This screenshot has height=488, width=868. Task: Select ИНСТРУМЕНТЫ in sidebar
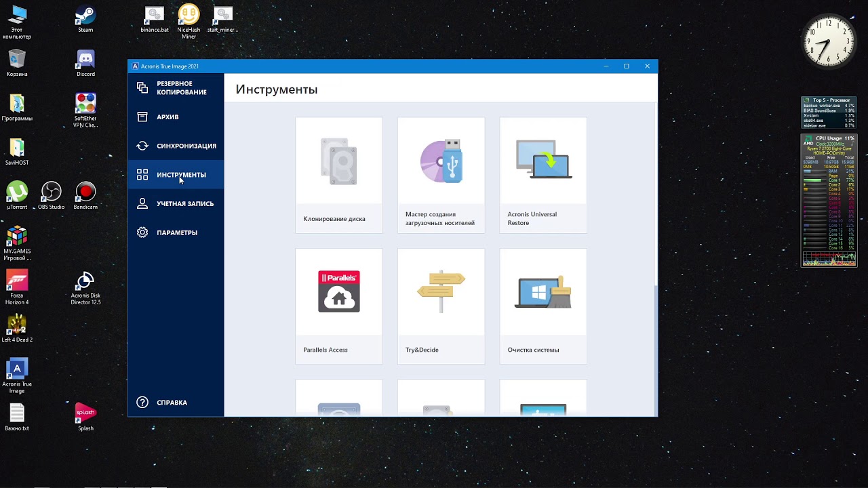(x=176, y=175)
